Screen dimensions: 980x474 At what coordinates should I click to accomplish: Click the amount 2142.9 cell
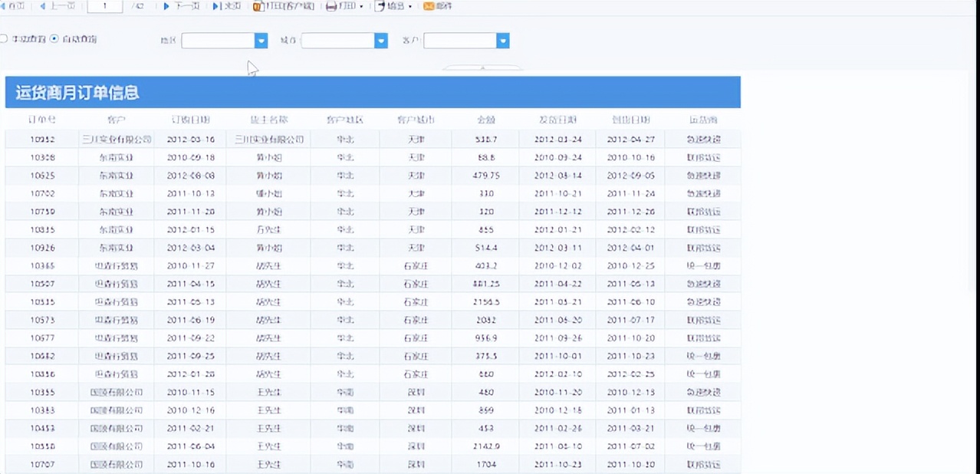(x=486, y=446)
